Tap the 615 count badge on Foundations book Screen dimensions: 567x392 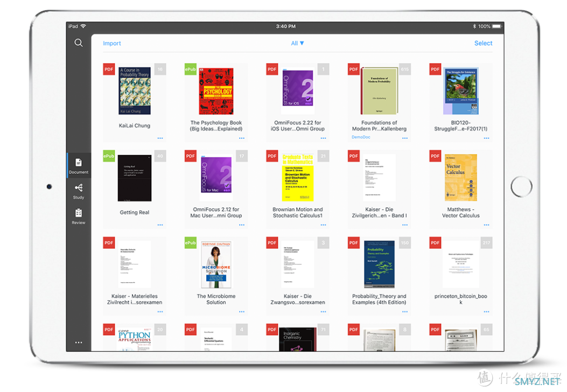tap(404, 69)
